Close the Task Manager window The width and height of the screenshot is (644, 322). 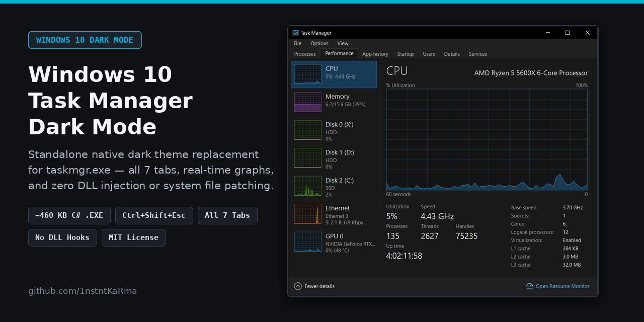click(588, 33)
